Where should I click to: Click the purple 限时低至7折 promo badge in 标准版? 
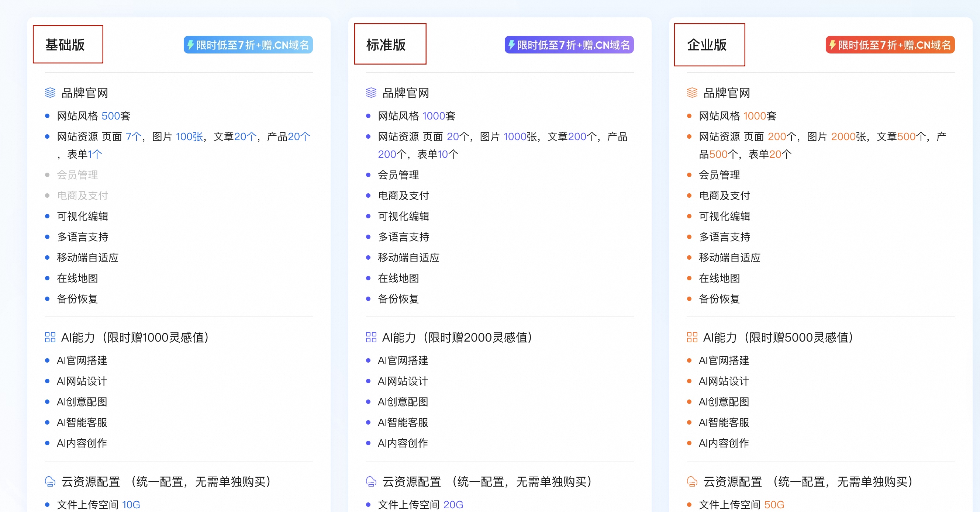tap(569, 45)
